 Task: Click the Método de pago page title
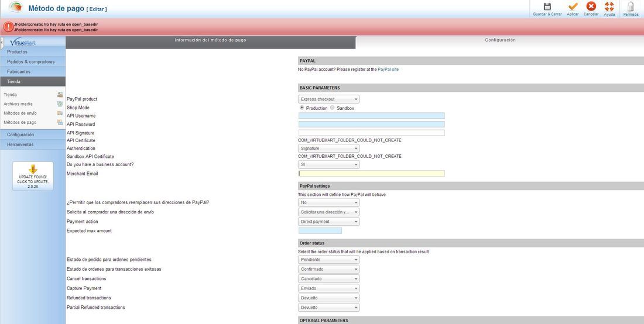(x=56, y=9)
